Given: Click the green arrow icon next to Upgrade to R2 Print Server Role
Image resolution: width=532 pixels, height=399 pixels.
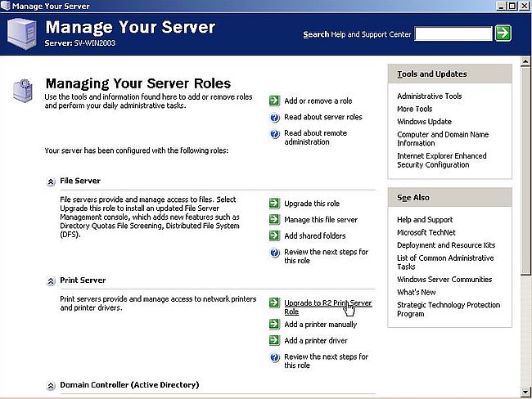Looking at the screenshot, I should 274,303.
